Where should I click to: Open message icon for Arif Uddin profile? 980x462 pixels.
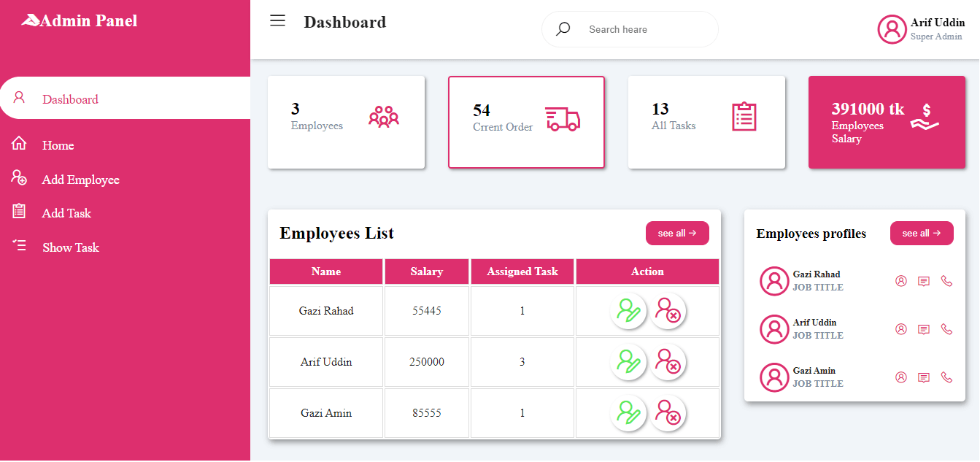924,329
